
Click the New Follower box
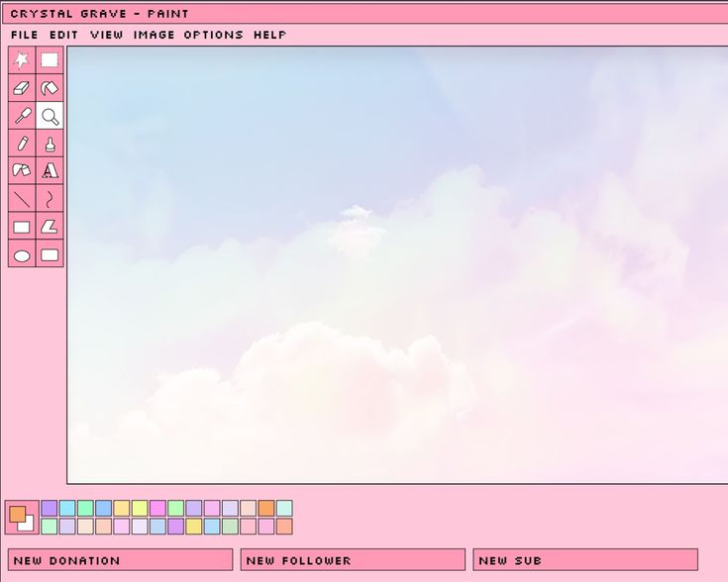click(x=353, y=559)
